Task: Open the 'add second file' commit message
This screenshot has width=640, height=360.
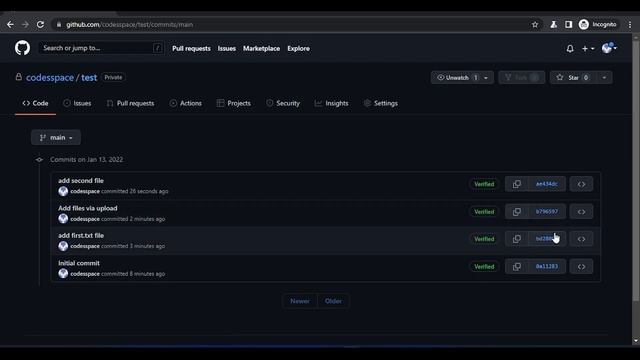Action: tap(81, 180)
